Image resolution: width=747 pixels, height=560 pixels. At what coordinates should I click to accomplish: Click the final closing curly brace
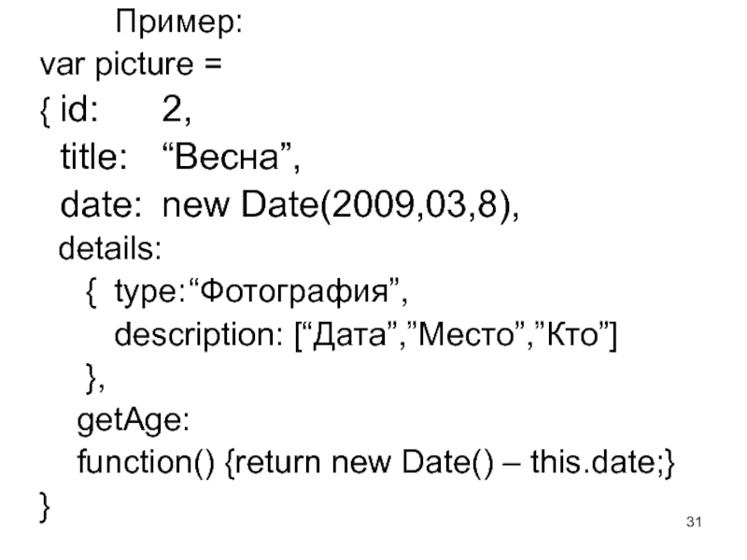click(x=45, y=507)
